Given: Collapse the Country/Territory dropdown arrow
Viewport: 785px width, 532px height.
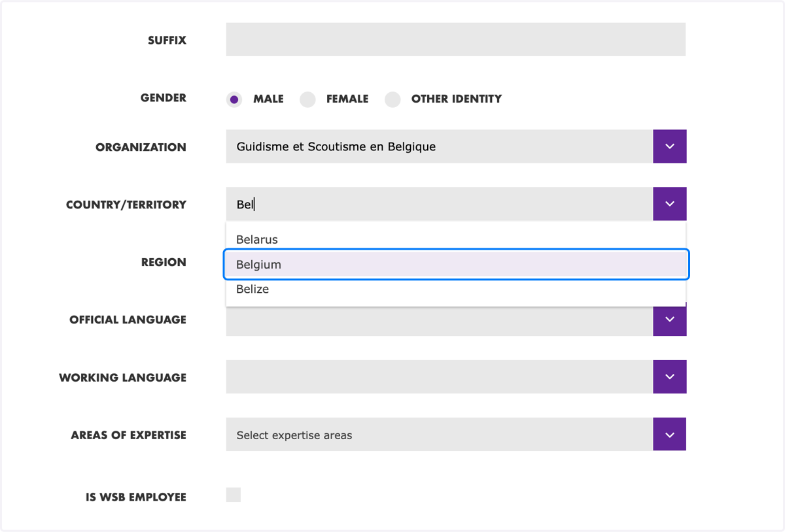Looking at the screenshot, I should [670, 204].
